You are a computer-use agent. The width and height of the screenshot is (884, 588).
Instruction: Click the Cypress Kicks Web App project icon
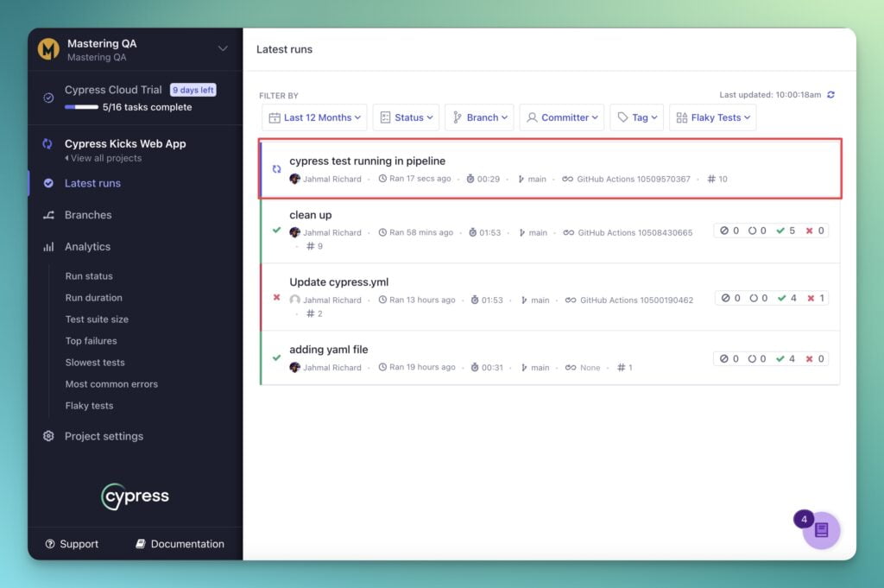point(48,143)
